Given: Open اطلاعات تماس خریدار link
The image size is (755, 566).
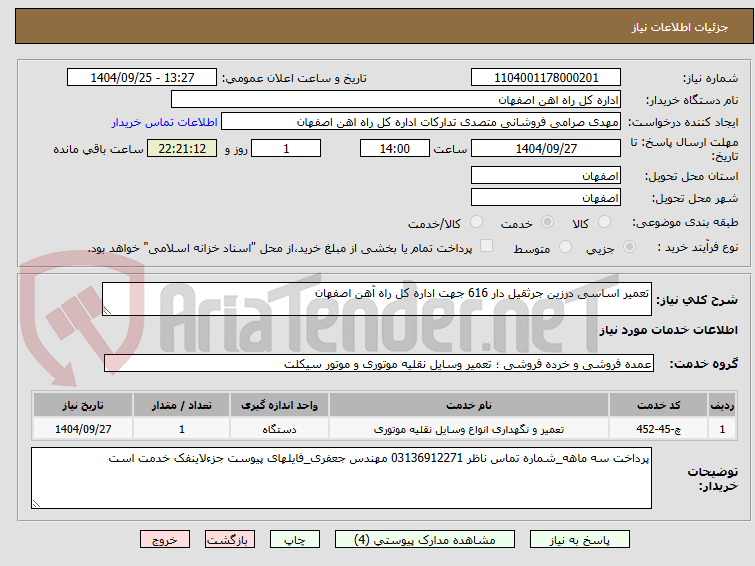Looking at the screenshot, I should pos(165,122).
